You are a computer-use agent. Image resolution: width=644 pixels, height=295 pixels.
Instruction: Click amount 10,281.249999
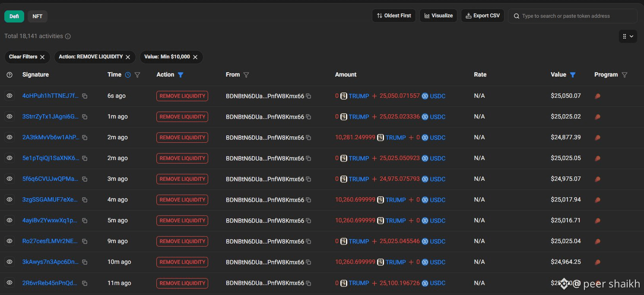(355, 138)
